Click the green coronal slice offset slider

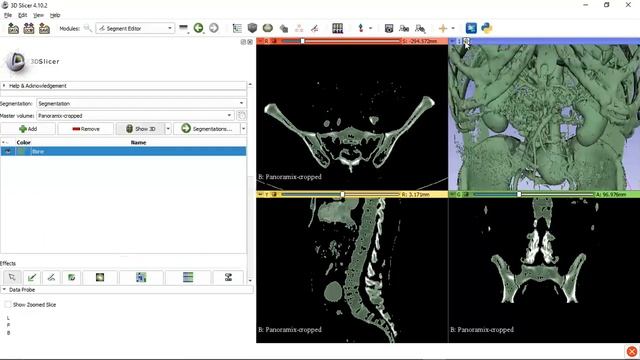tap(533, 194)
